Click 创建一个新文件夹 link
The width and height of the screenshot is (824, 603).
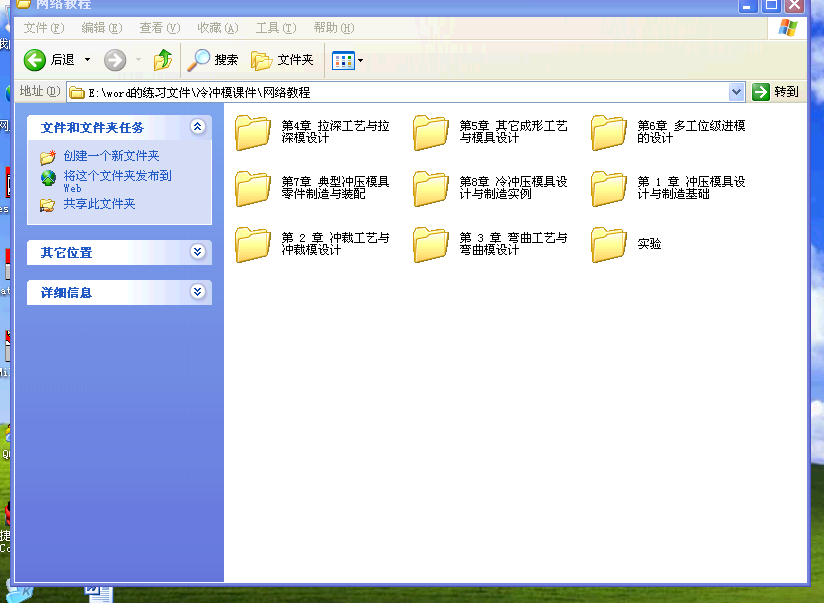tap(111, 156)
